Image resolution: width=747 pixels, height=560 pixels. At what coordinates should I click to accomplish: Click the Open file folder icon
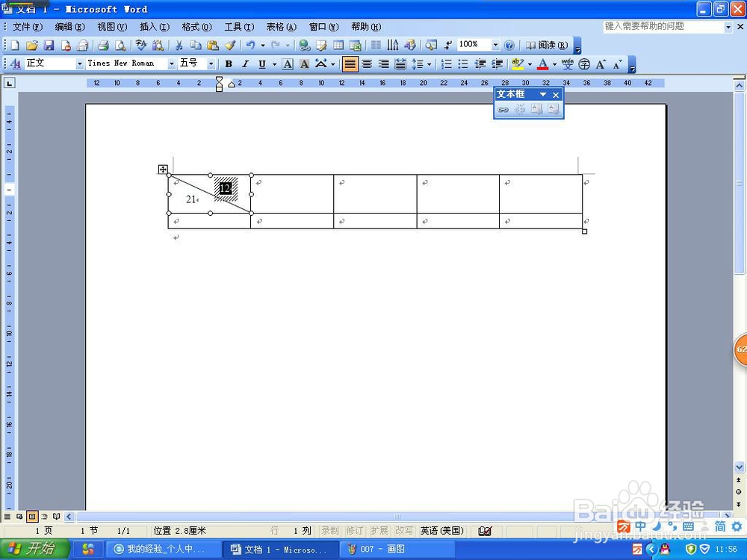click(x=32, y=46)
